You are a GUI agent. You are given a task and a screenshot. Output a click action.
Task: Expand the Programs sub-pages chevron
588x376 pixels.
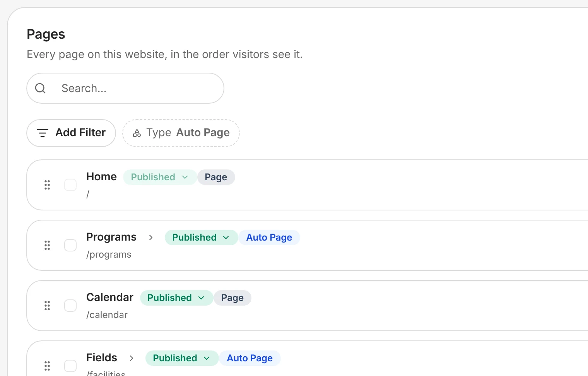[x=151, y=238]
